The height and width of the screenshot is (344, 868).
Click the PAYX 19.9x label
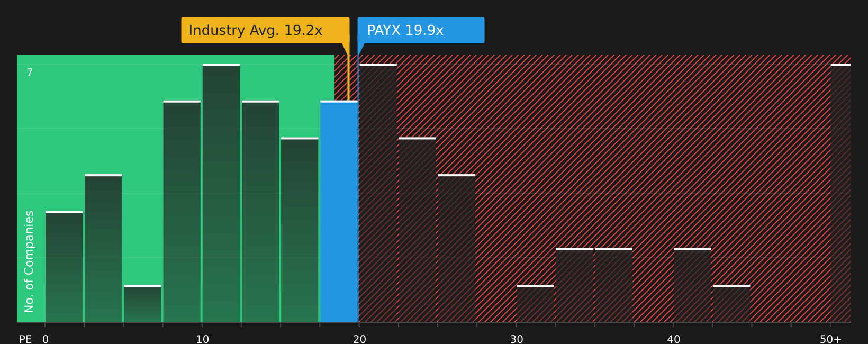click(421, 30)
